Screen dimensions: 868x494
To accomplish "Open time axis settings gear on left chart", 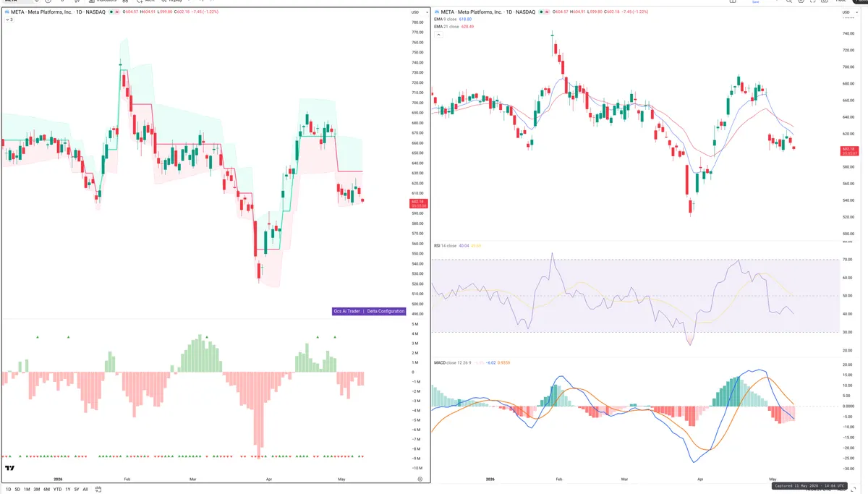I will coord(420,479).
